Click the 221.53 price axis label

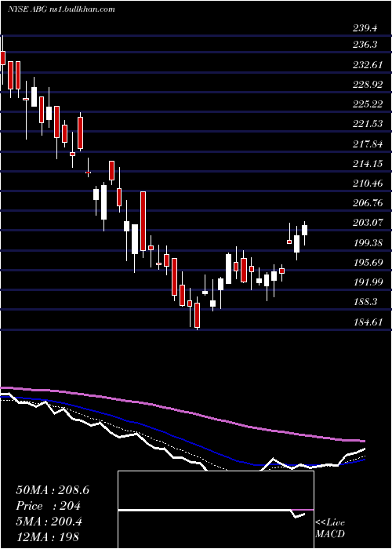point(367,123)
